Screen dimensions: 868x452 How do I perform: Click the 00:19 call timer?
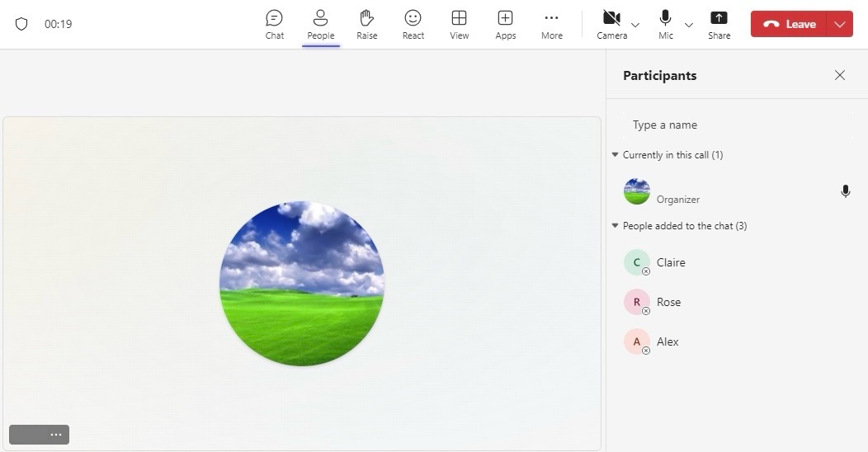click(x=58, y=24)
